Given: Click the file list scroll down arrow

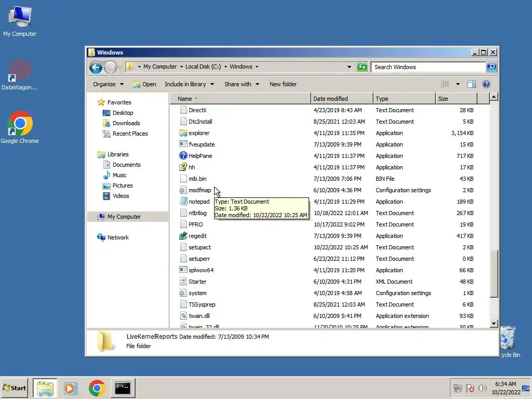Looking at the screenshot, I should (x=494, y=324).
